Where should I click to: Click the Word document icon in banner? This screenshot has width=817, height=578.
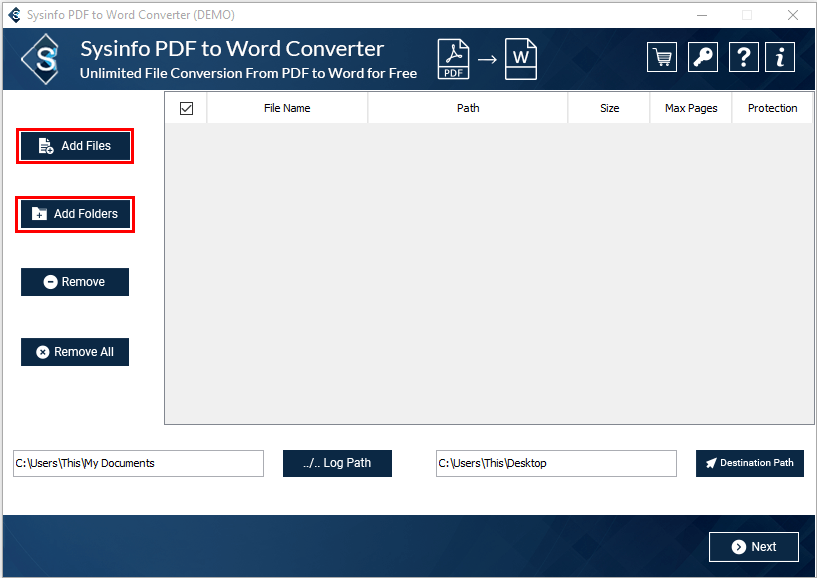coord(520,58)
